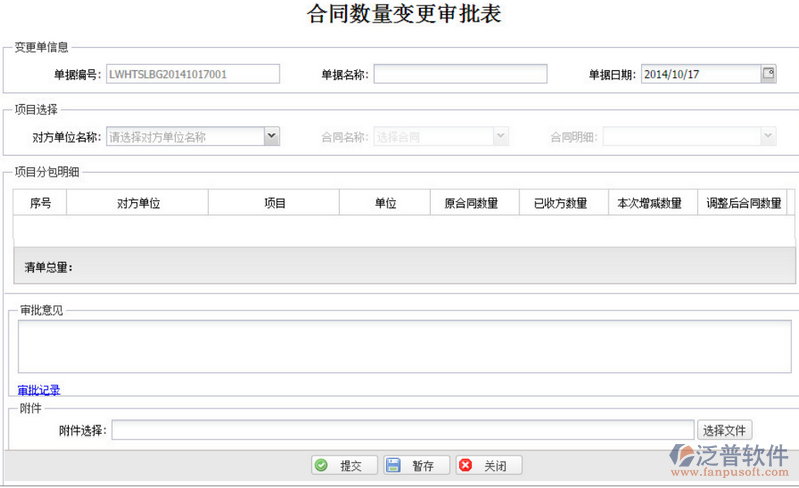Click the 附件选择 path field
Screen dimensions: 799x488
click(402, 430)
